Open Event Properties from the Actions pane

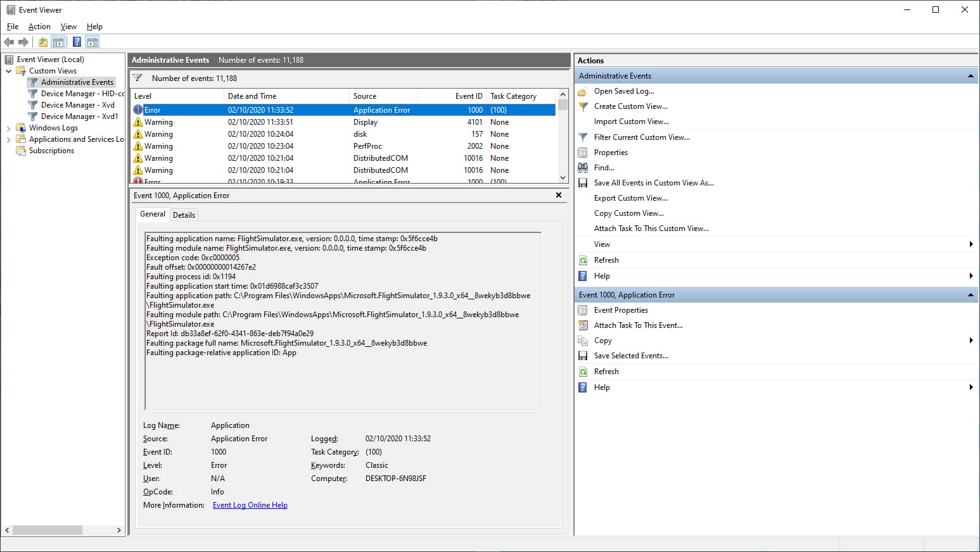click(620, 310)
